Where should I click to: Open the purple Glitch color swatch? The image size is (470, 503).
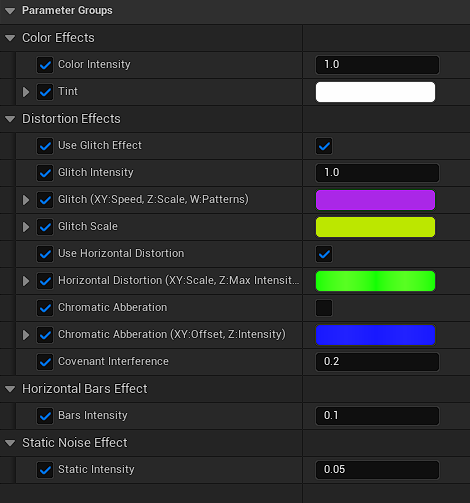pyautogui.click(x=375, y=200)
